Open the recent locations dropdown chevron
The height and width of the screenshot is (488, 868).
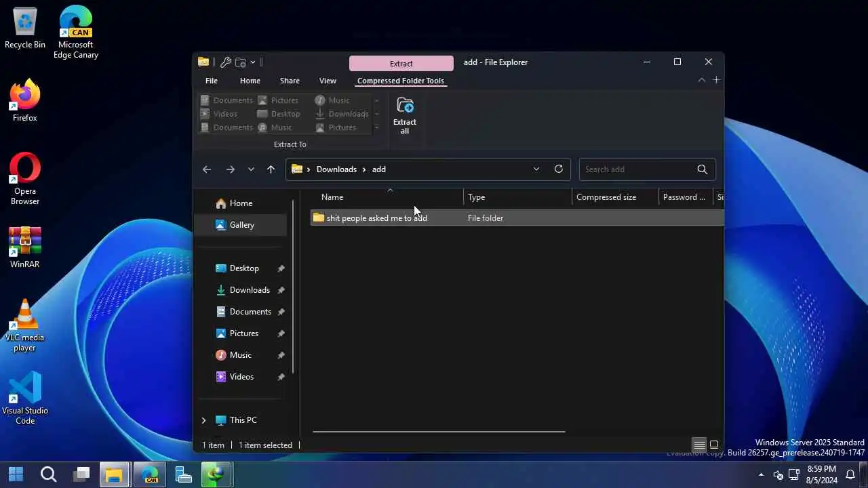pyautogui.click(x=251, y=169)
